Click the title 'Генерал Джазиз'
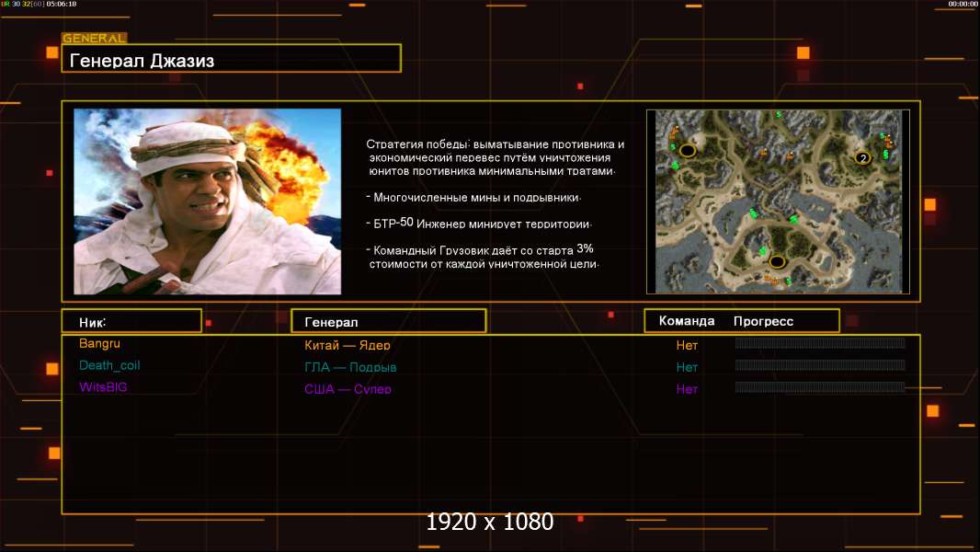This screenshot has width=980, height=552. [142, 61]
